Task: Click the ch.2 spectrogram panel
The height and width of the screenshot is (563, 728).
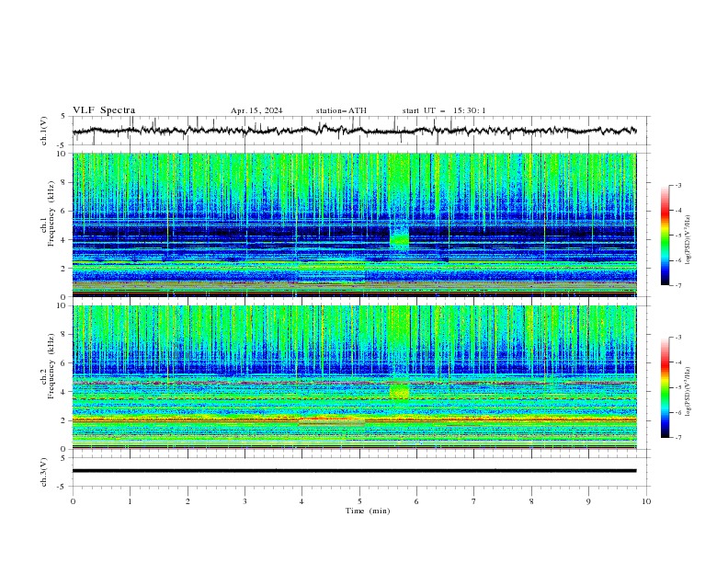Action: click(x=354, y=377)
